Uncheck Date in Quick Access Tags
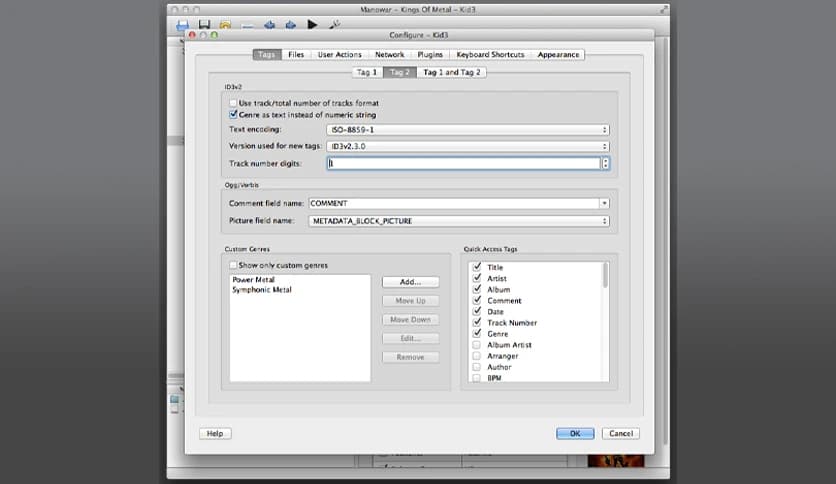 pyautogui.click(x=477, y=311)
